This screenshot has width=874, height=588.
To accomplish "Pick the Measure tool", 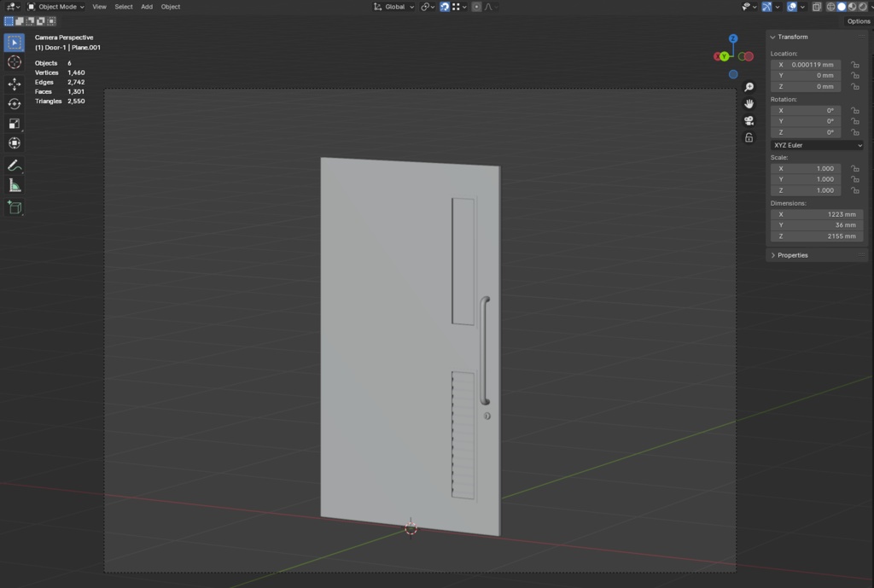I will click(15, 185).
